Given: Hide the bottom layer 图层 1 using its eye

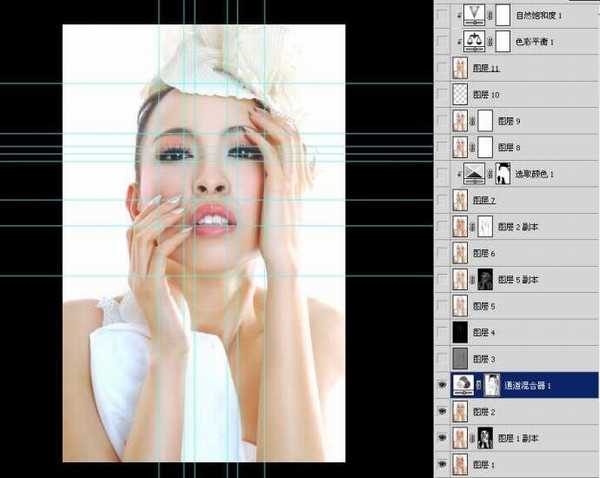Looking at the screenshot, I should coord(443,464).
